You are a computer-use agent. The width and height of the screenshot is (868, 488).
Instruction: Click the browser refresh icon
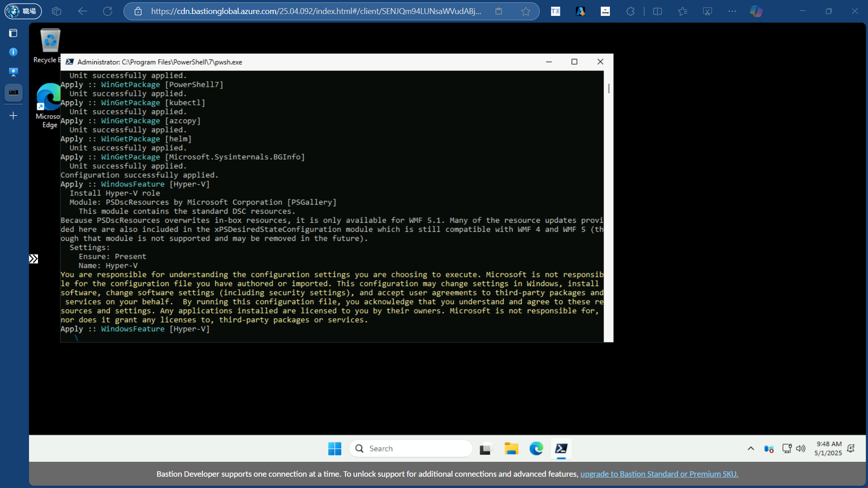click(x=108, y=11)
